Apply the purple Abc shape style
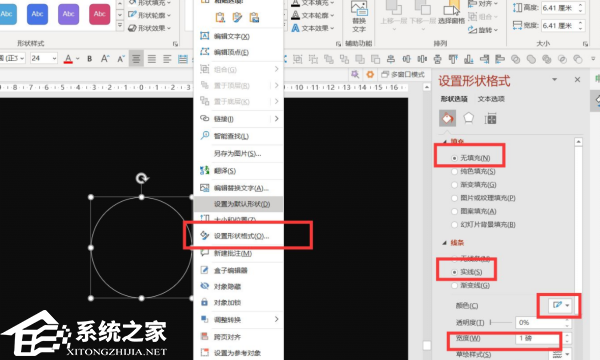Image resolution: width=600 pixels, height=360 pixels. (x=68, y=14)
